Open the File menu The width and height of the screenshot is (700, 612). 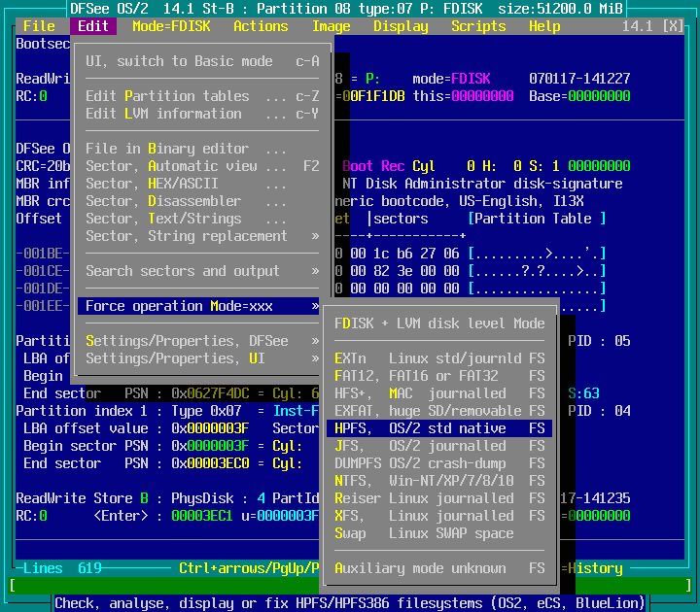39,26
